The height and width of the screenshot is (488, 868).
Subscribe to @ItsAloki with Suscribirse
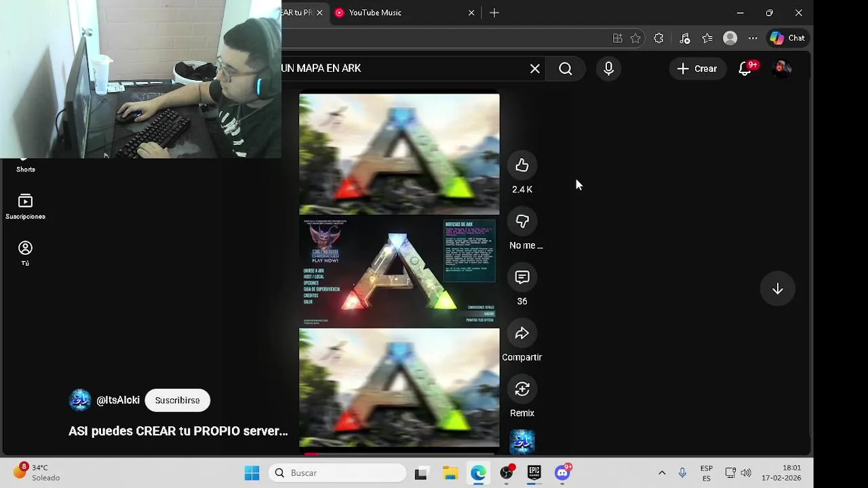(177, 401)
